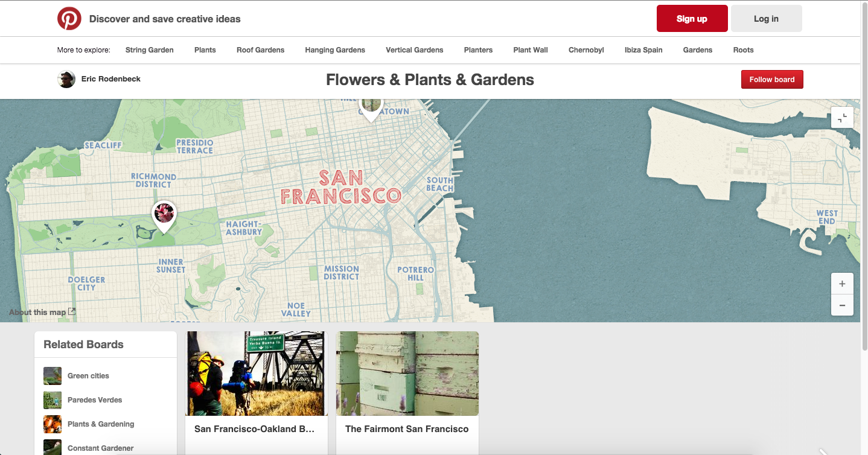Zoom in the map with plus button
The width and height of the screenshot is (868, 455).
[x=842, y=284]
